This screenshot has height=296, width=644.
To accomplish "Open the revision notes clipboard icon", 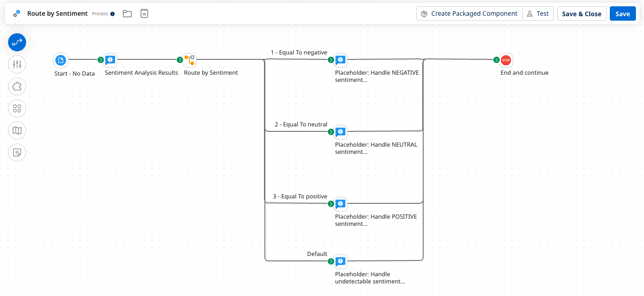I will pos(144,13).
